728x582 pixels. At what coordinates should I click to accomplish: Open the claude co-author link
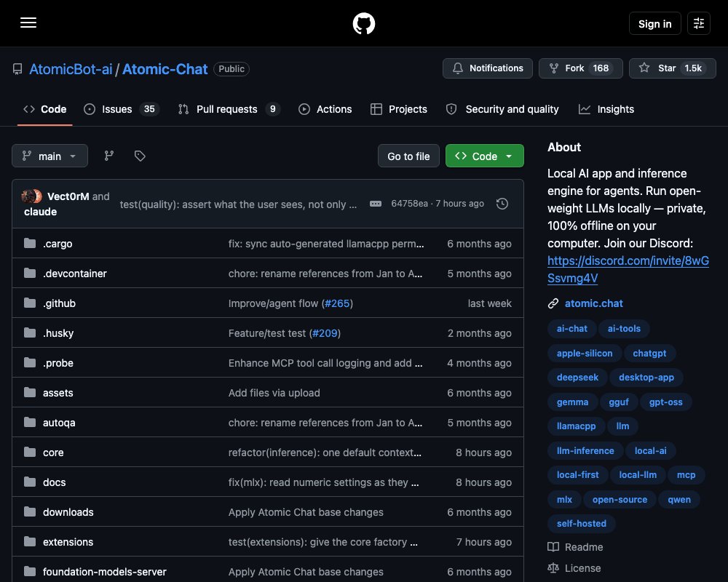coord(40,212)
